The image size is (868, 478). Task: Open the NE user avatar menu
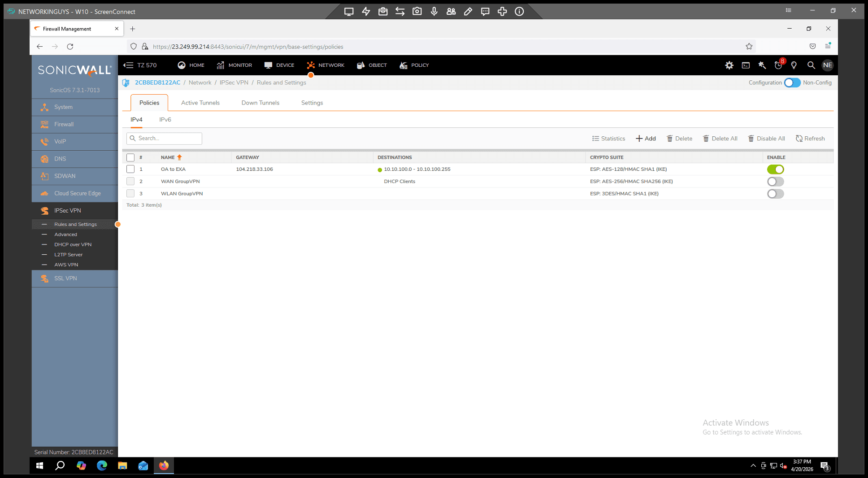point(827,65)
